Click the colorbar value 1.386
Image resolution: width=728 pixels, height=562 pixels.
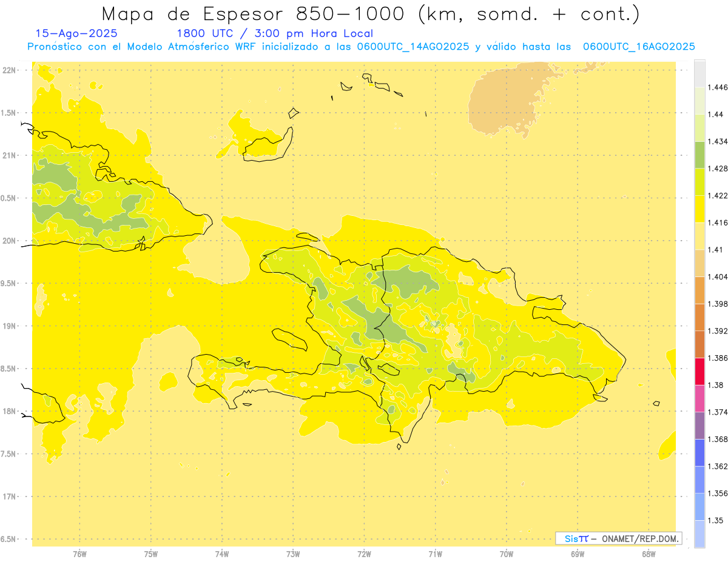coord(719,358)
